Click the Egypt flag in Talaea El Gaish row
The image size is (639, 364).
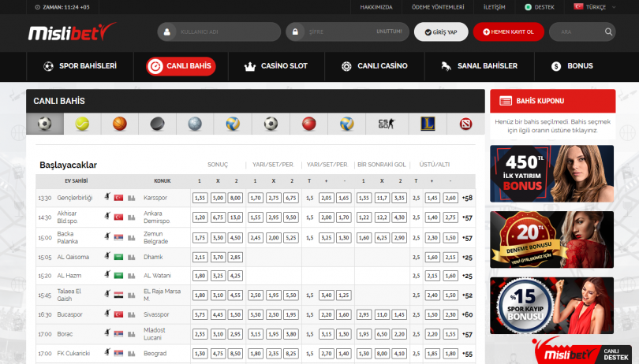pyautogui.click(x=118, y=295)
